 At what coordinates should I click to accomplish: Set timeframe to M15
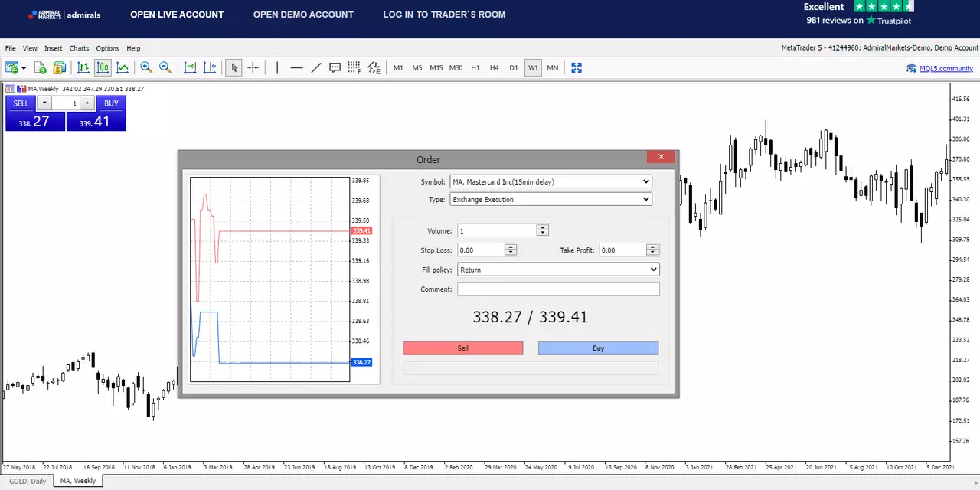click(436, 68)
